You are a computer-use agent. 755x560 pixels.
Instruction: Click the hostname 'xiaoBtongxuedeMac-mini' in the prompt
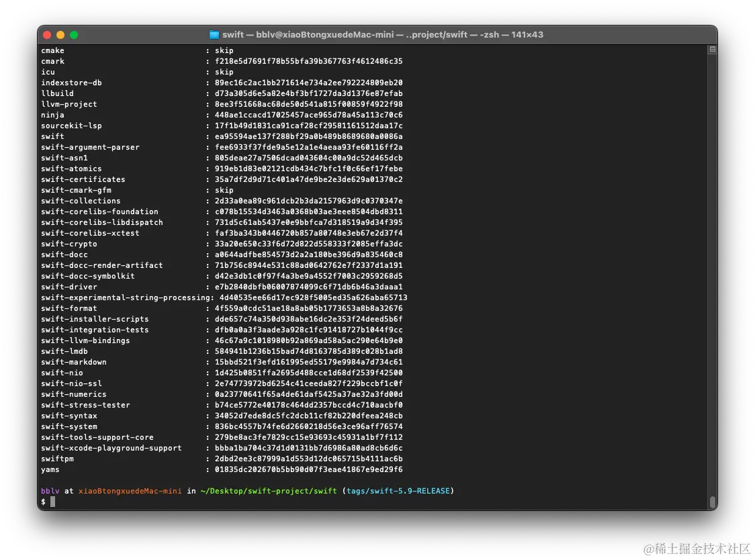[130, 491]
